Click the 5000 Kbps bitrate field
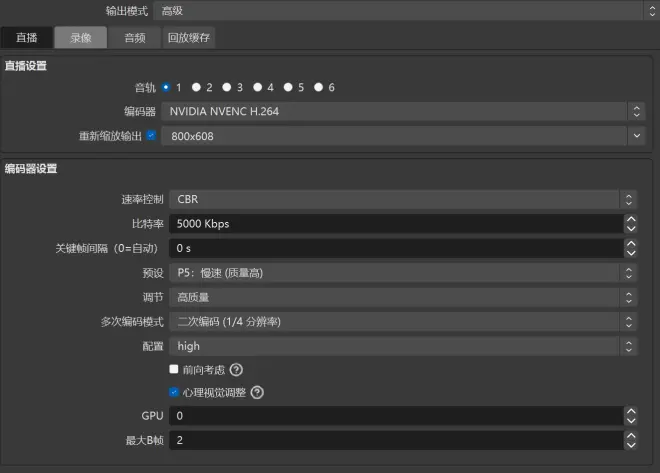This screenshot has height=473, width=660. (x=397, y=224)
